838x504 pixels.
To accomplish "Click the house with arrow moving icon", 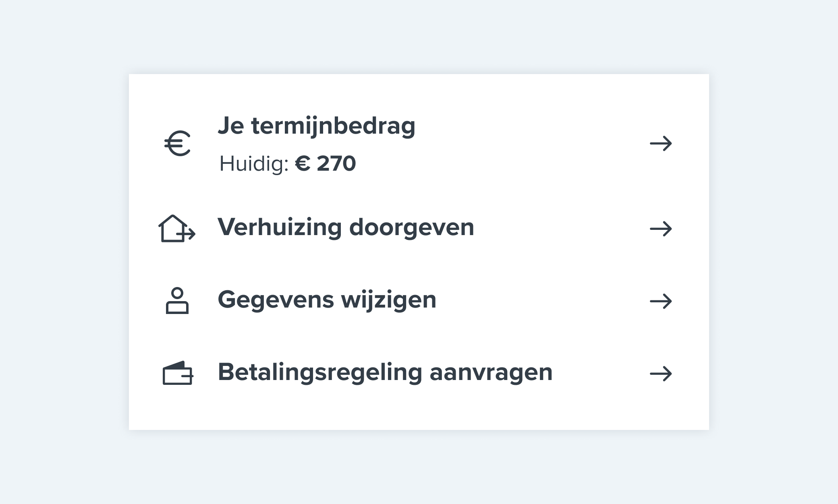I will (x=176, y=228).
